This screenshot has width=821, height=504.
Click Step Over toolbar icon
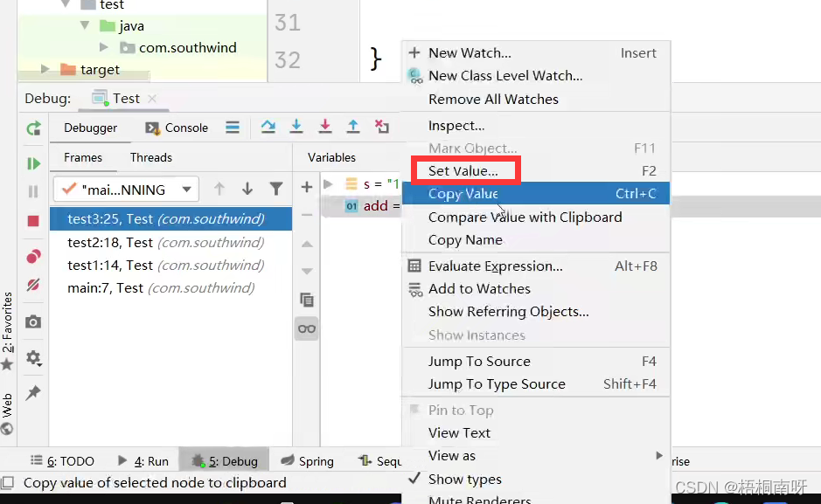pyautogui.click(x=268, y=127)
